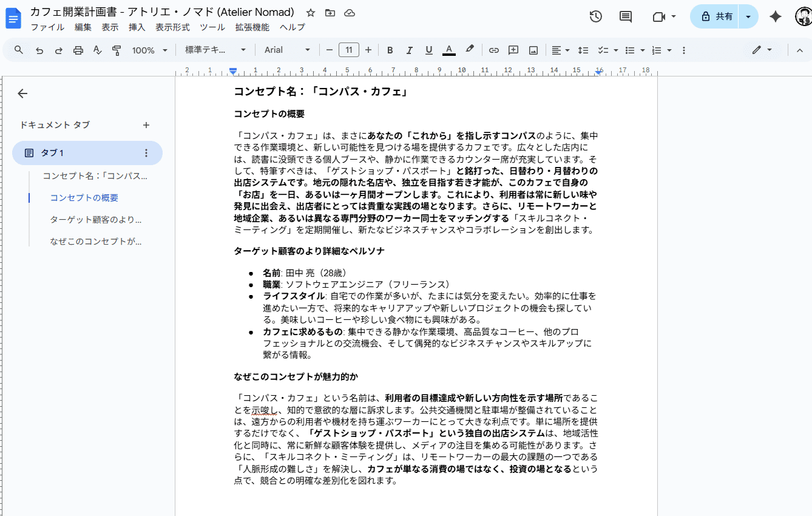Open the ファイル menu
The width and height of the screenshot is (812, 516).
47,27
